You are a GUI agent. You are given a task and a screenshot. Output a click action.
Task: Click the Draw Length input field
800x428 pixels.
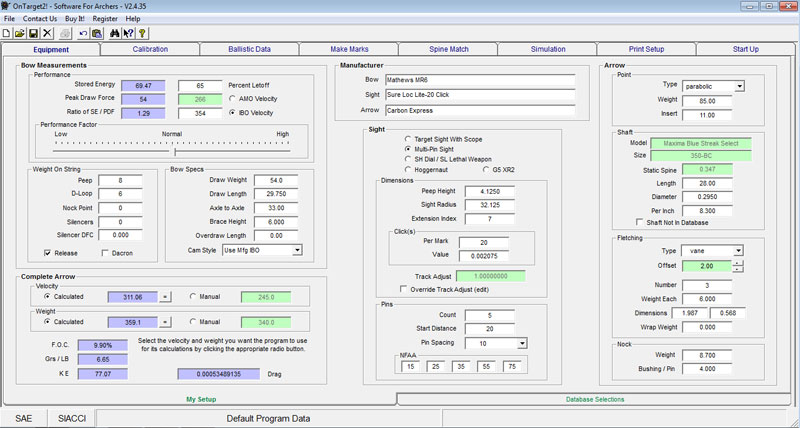click(x=276, y=194)
